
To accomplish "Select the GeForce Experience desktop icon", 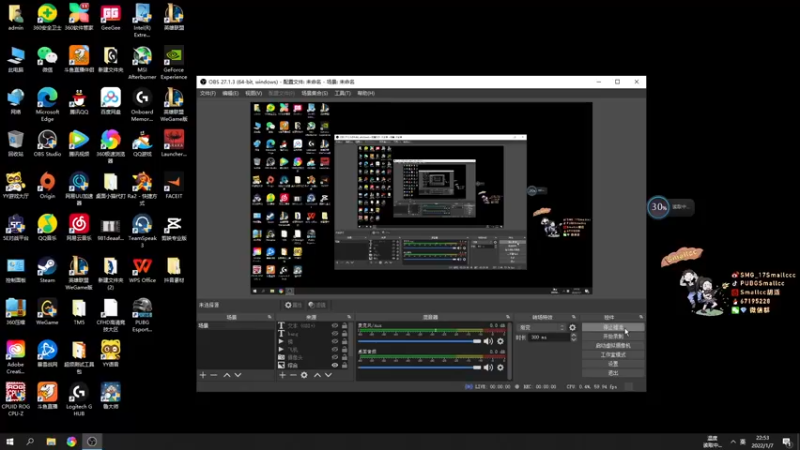I will [x=173, y=63].
